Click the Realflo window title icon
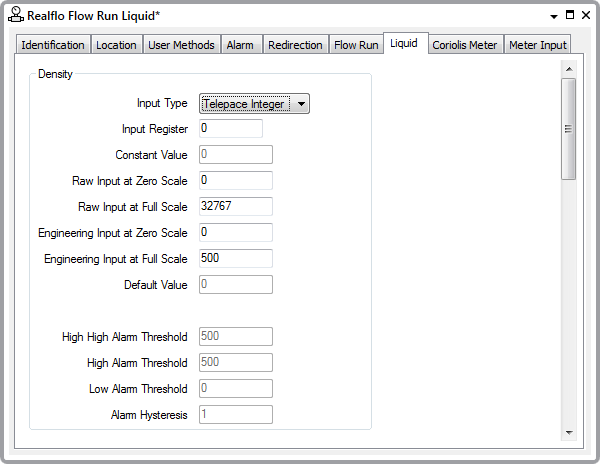 16,15
